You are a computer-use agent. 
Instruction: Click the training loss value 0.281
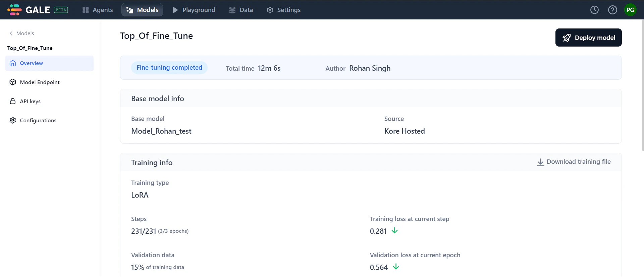click(378, 231)
